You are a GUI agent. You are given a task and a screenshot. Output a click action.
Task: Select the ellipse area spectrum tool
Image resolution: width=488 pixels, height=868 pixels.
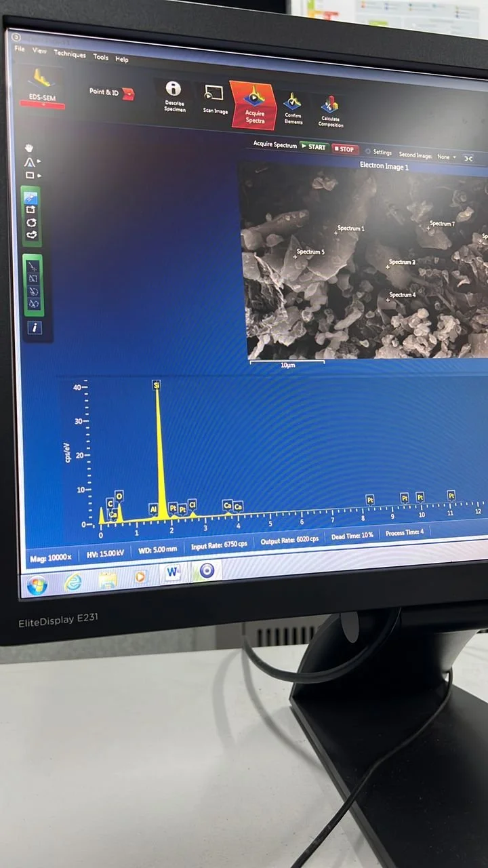[x=31, y=222]
